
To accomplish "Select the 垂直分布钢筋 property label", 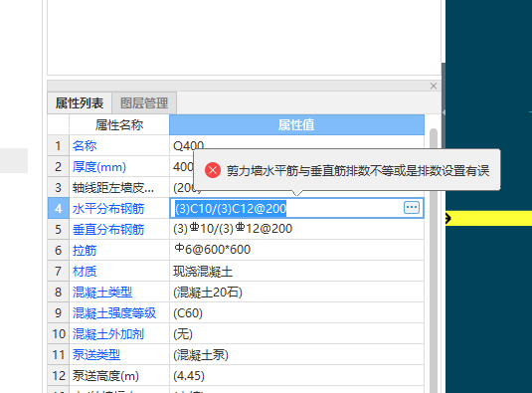I will click(108, 230).
